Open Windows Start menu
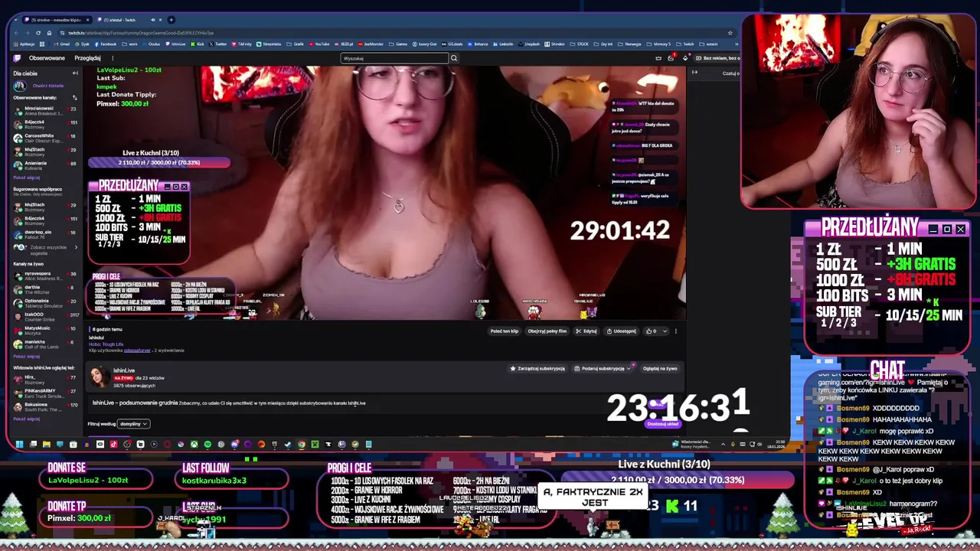This screenshot has width=980, height=551. (19, 444)
